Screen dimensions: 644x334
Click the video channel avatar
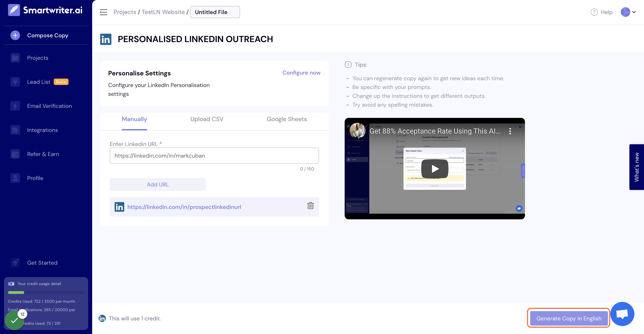[357, 131]
